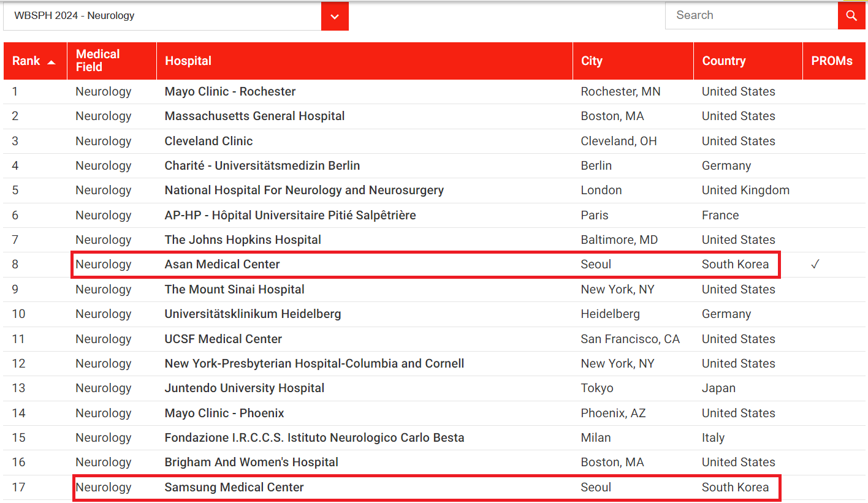Select The Mount Sinai Hospital name
This screenshot has width=868, height=503.
coord(234,289)
